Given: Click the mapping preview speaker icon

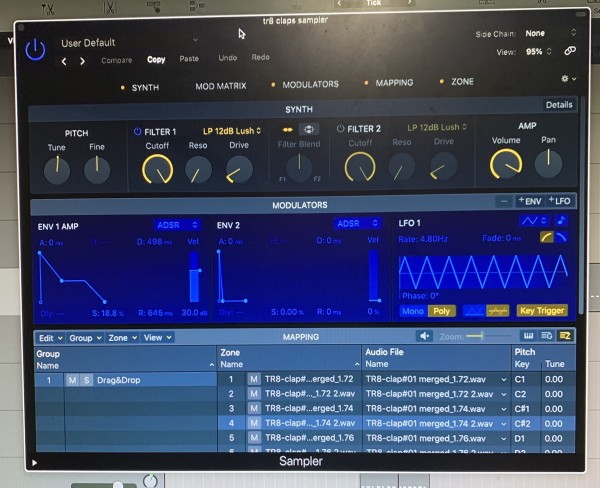Looking at the screenshot, I should [426, 336].
